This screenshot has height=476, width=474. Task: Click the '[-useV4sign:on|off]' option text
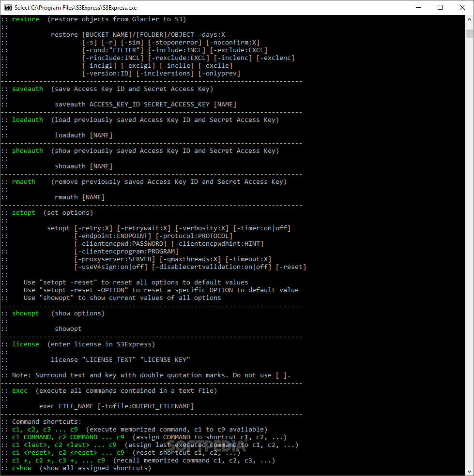click(111, 267)
